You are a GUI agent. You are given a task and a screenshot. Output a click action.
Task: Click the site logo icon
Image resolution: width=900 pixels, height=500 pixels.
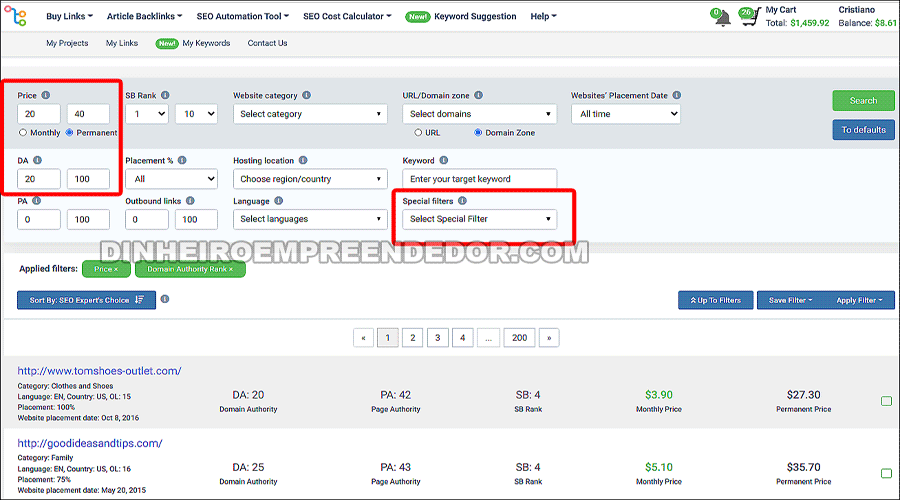click(x=15, y=17)
